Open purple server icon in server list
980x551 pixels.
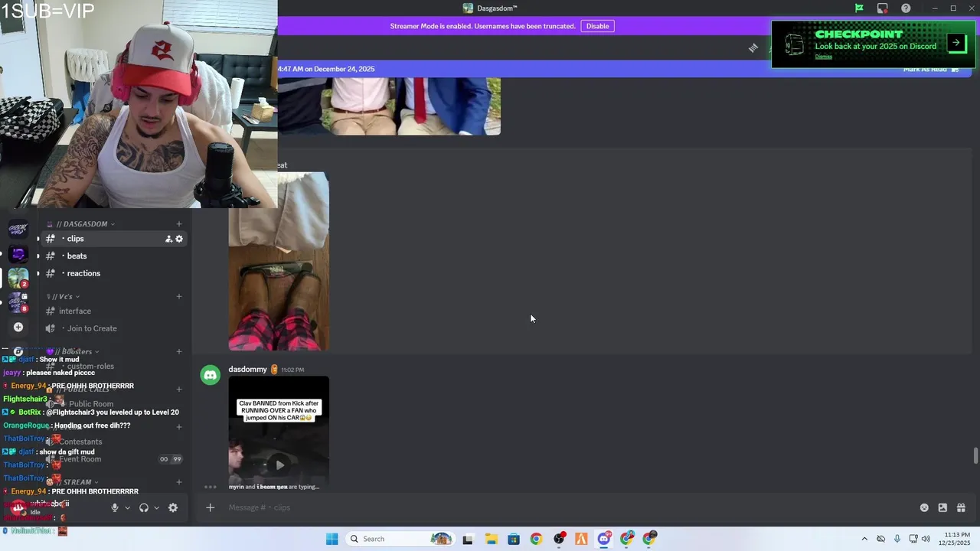coord(18,253)
